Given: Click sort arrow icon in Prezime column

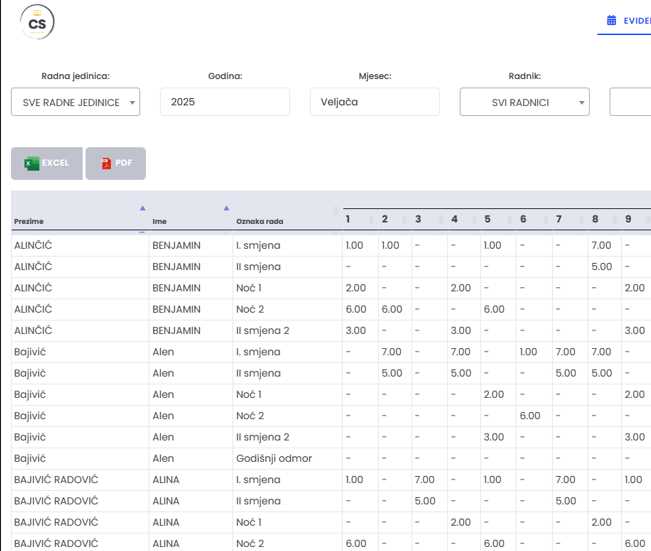Looking at the screenshot, I should click(142, 208).
